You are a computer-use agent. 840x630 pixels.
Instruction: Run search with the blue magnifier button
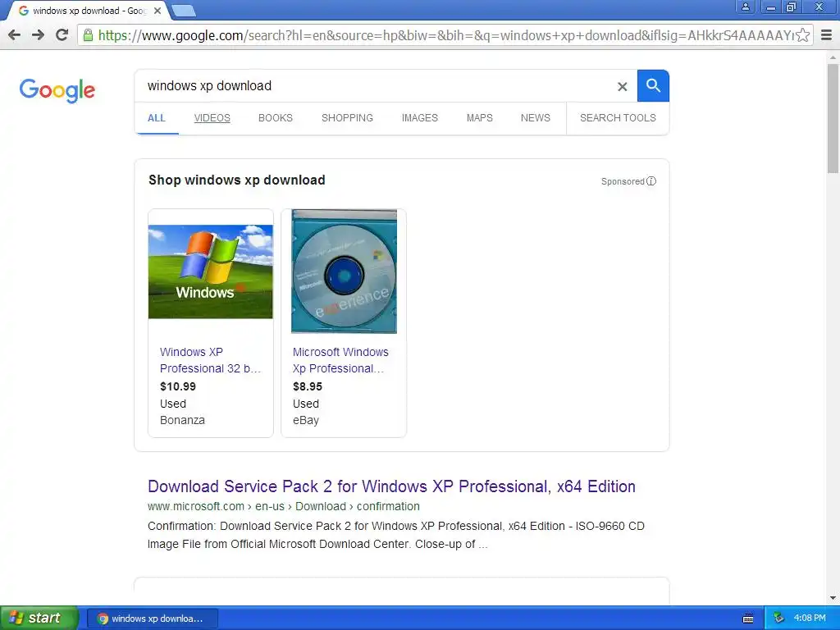coord(653,85)
